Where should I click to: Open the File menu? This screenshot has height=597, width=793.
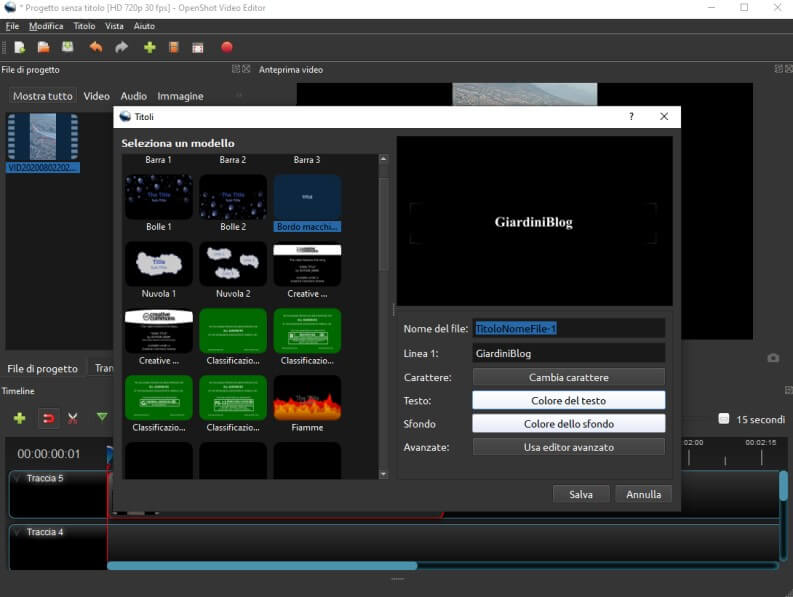(x=12, y=26)
